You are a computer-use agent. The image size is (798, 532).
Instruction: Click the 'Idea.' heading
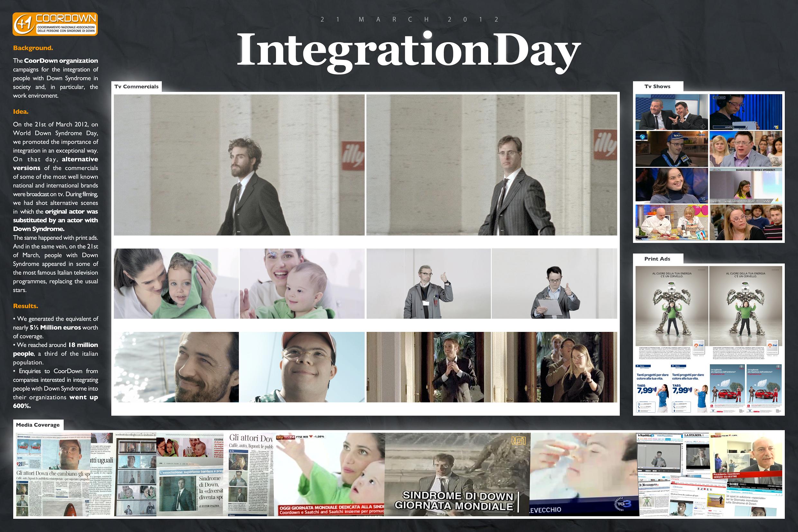point(21,112)
